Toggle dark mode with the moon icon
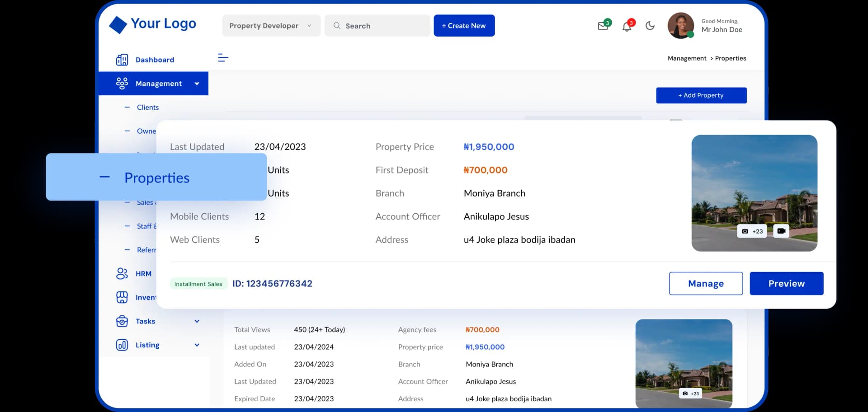The image size is (868, 412). click(650, 26)
